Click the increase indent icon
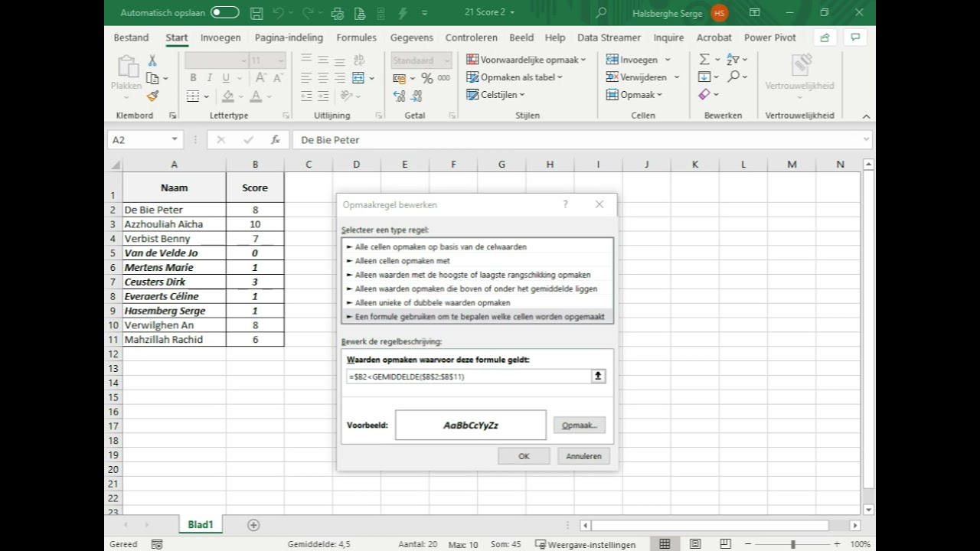 (323, 96)
